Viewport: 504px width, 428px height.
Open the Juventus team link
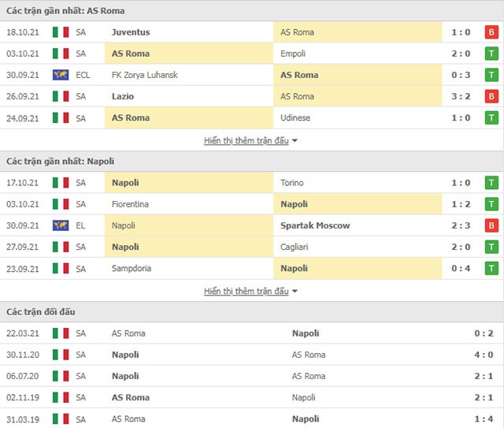(x=131, y=32)
